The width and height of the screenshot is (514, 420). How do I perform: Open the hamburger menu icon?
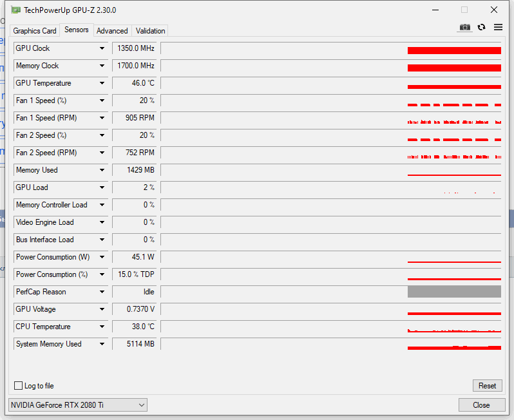coord(498,27)
